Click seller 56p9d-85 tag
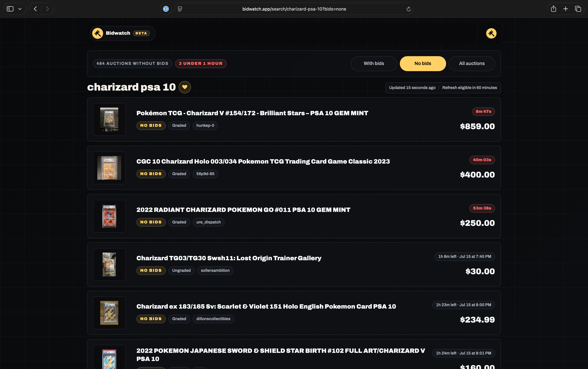The image size is (588, 369). click(x=205, y=174)
